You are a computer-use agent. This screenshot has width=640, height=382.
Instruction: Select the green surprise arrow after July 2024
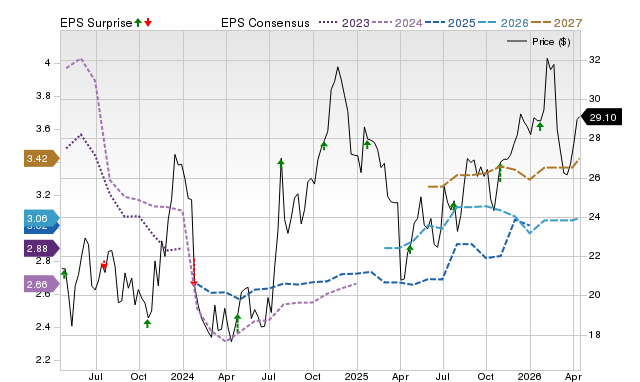(x=281, y=162)
